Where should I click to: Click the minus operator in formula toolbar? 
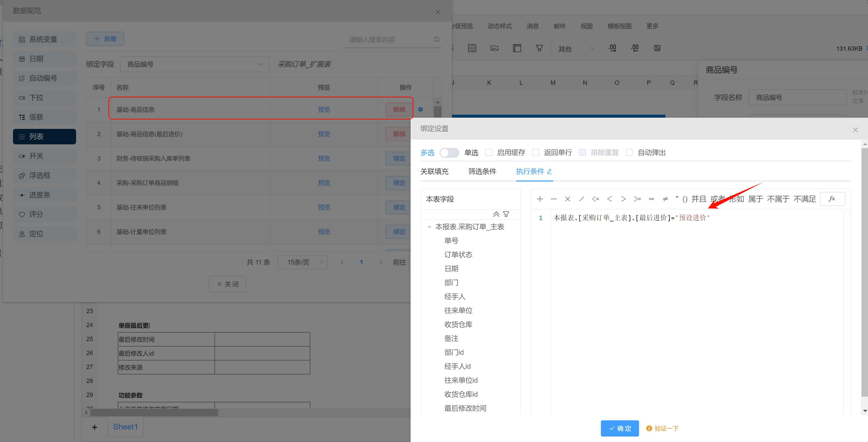click(x=554, y=199)
